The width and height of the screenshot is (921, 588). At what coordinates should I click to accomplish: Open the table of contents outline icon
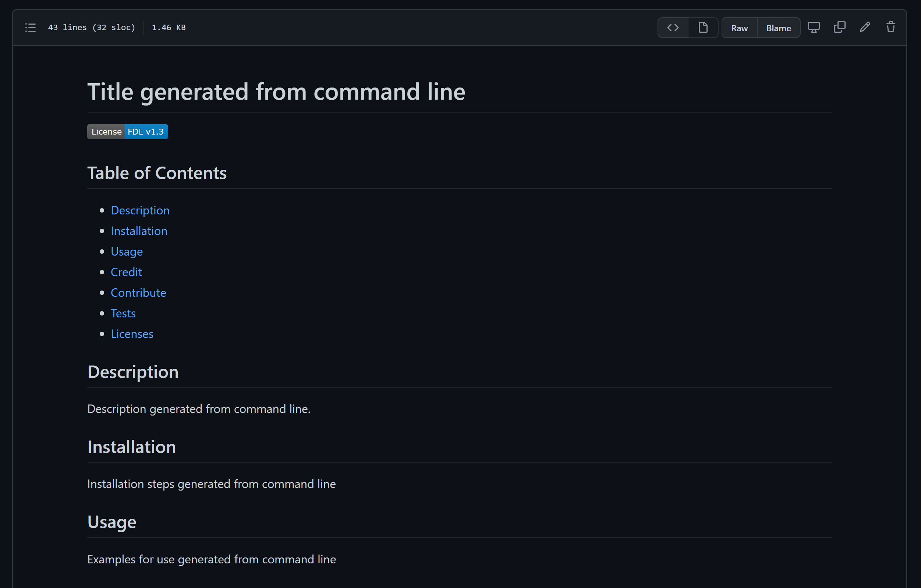(x=31, y=28)
